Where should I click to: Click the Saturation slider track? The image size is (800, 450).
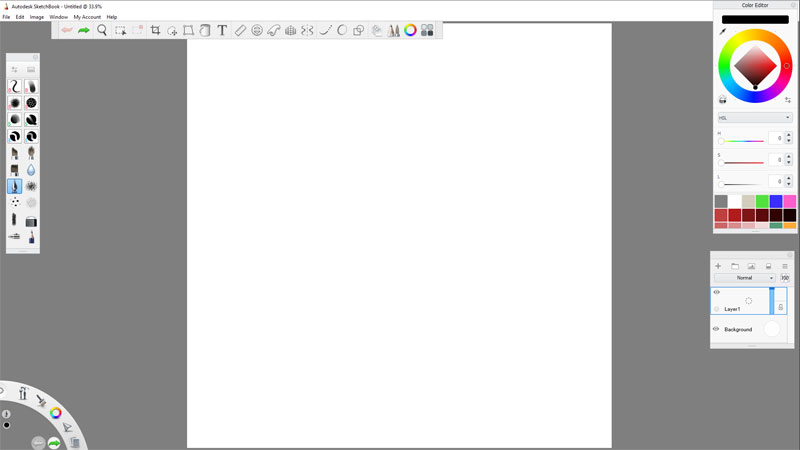pyautogui.click(x=742, y=163)
